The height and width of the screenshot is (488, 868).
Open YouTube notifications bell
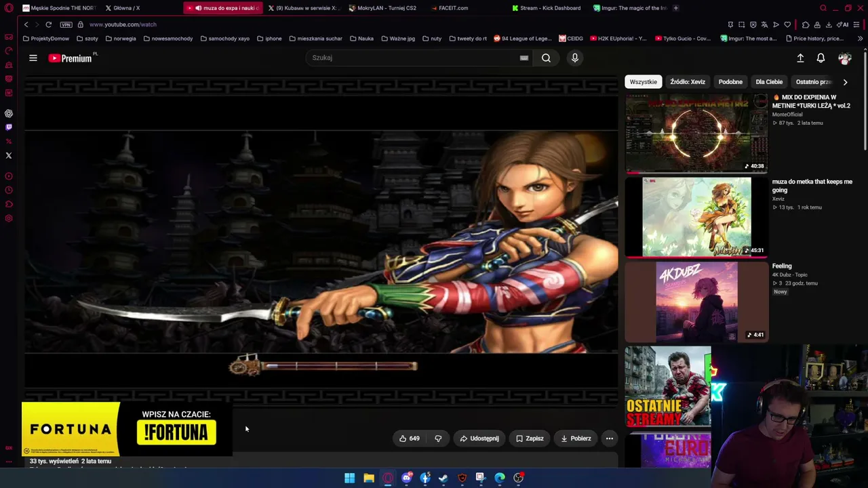click(821, 58)
